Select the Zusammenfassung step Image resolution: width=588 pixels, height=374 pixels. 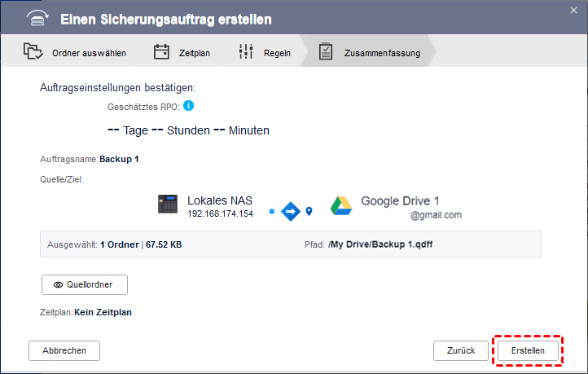point(382,54)
